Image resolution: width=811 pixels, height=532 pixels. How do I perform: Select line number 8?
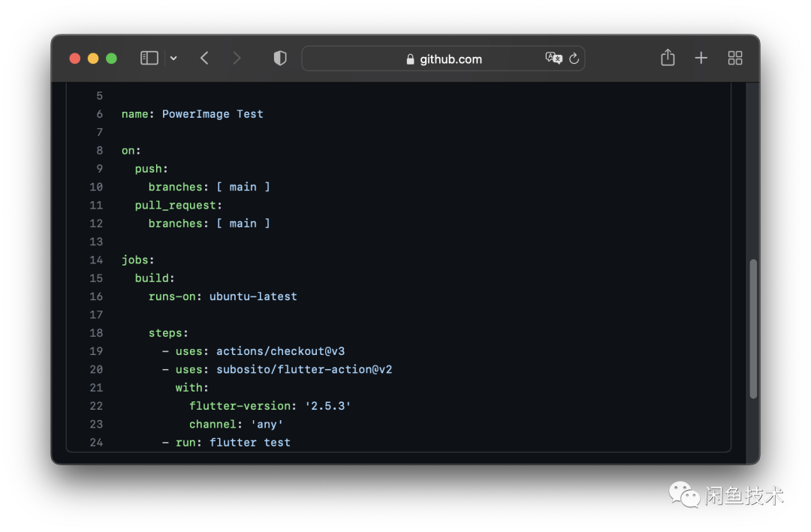[99, 151]
